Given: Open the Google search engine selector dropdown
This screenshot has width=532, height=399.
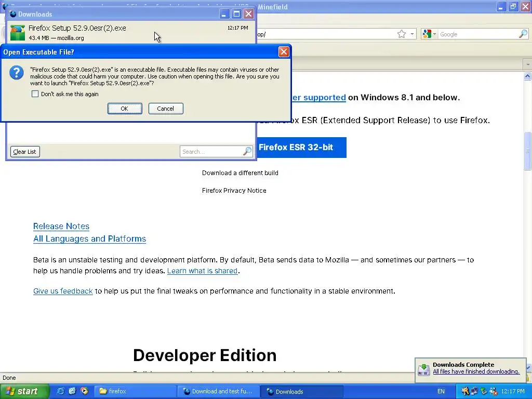Looking at the screenshot, I should click(429, 34).
